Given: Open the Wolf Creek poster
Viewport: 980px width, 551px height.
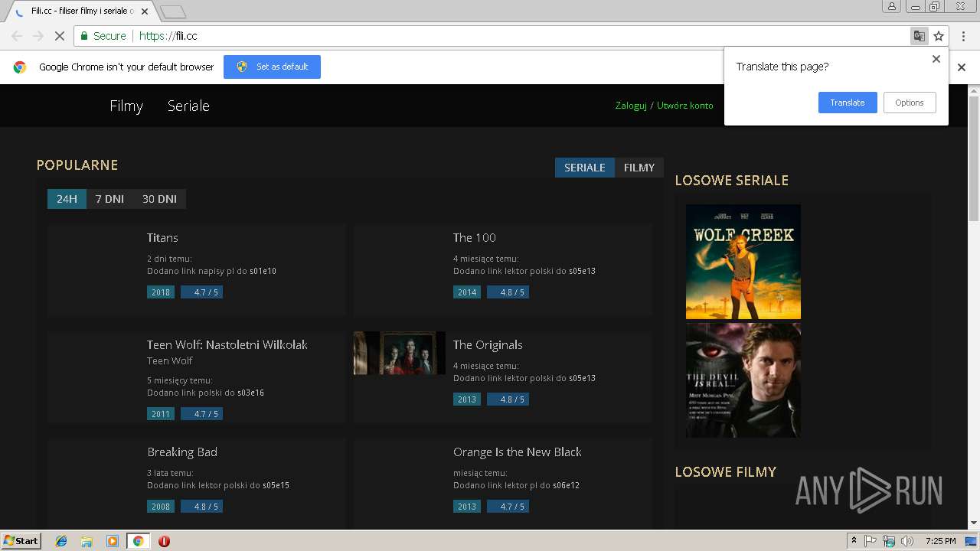Looking at the screenshot, I should tap(743, 262).
